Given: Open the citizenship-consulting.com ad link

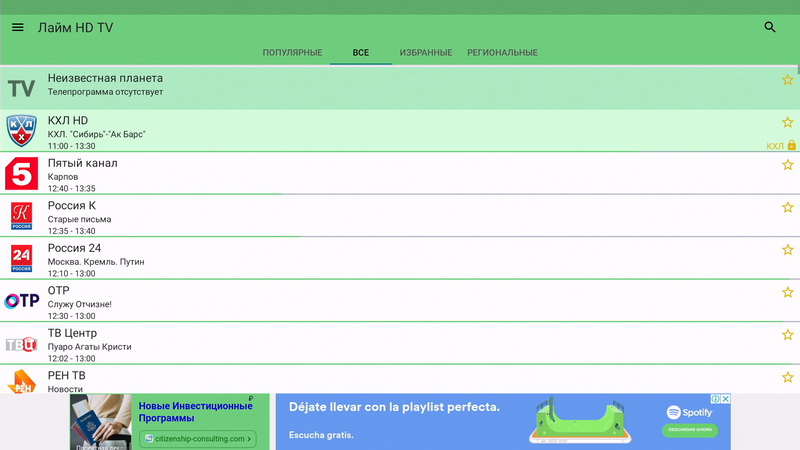Looking at the screenshot, I should pyautogui.click(x=197, y=438).
